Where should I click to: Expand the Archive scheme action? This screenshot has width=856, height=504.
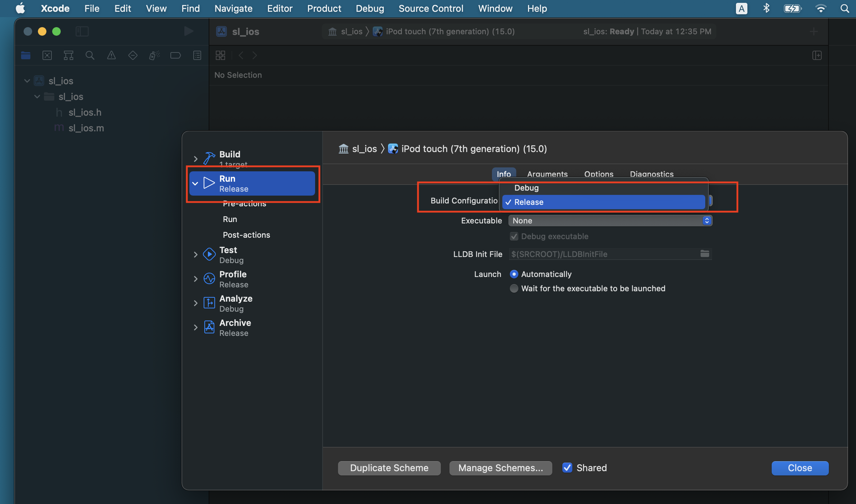(x=195, y=327)
